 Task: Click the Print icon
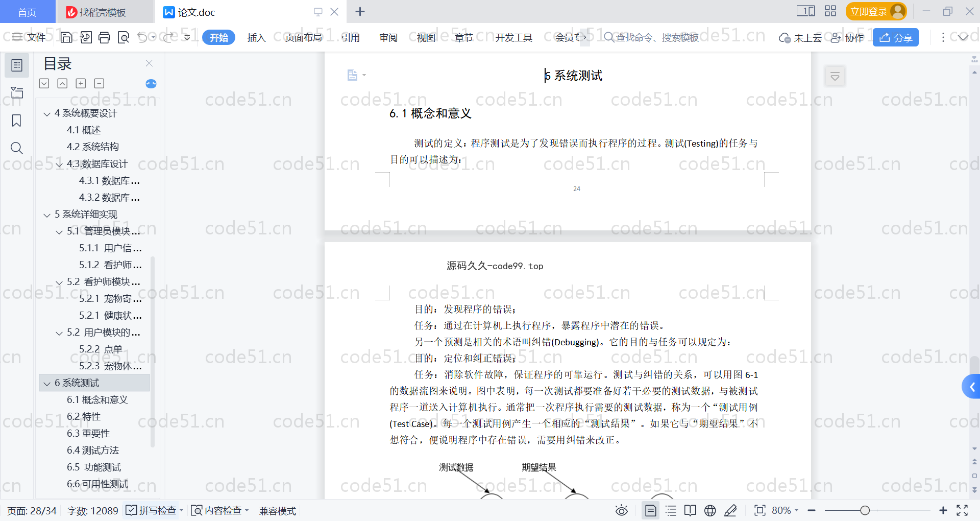tap(105, 37)
